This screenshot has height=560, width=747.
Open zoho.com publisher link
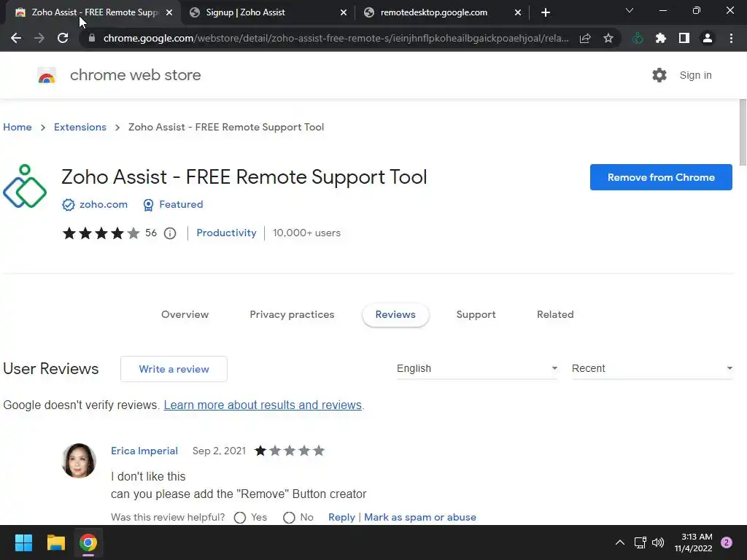104,205
